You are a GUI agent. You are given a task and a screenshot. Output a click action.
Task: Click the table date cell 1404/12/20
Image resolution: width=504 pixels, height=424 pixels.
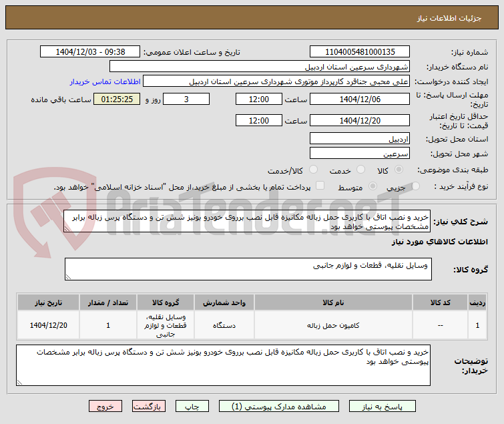(x=48, y=325)
